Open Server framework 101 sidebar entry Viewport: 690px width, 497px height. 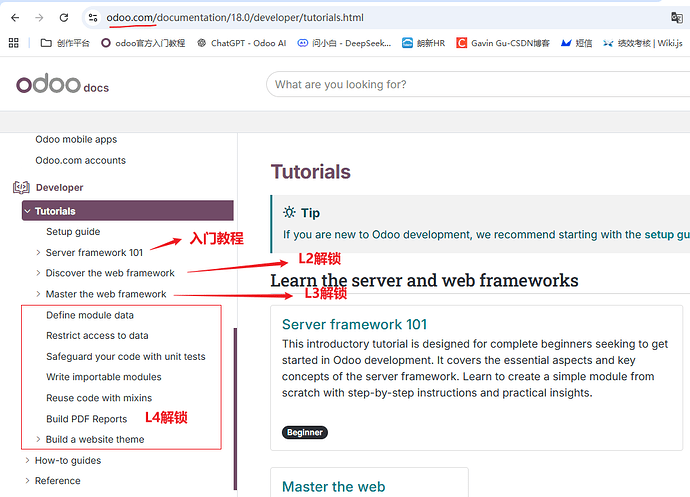tap(94, 252)
